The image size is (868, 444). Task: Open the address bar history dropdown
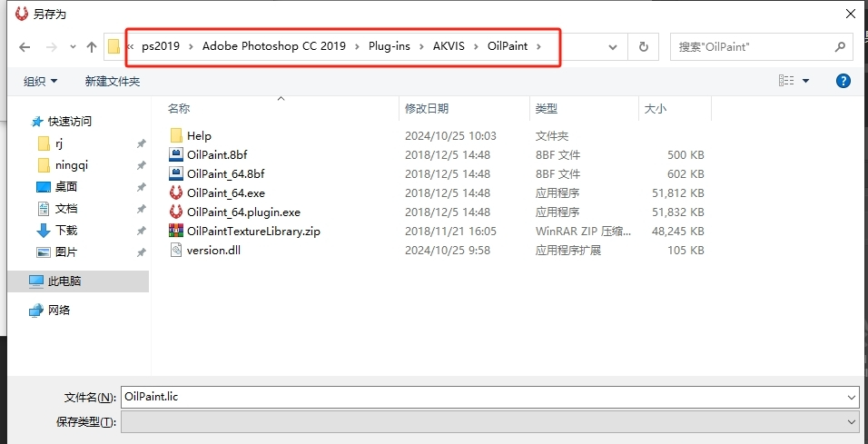pos(613,47)
